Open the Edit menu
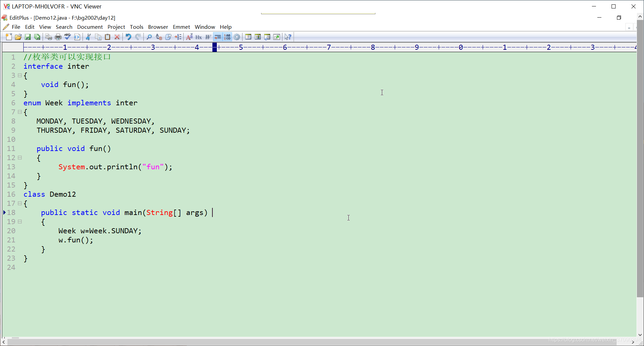The image size is (644, 346). tap(30, 27)
